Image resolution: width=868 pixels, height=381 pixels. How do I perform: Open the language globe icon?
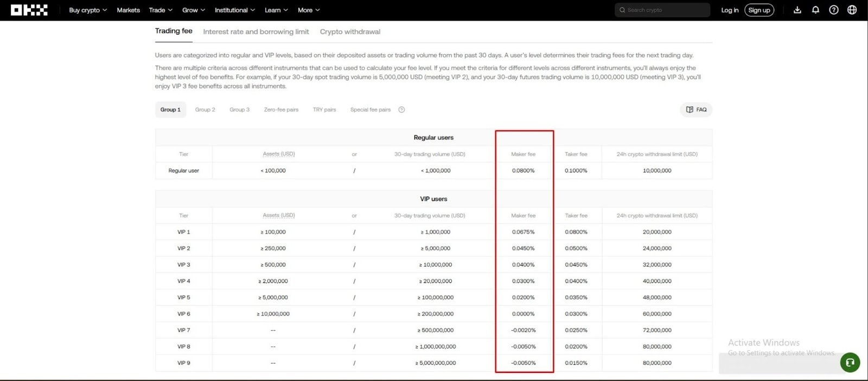[852, 10]
